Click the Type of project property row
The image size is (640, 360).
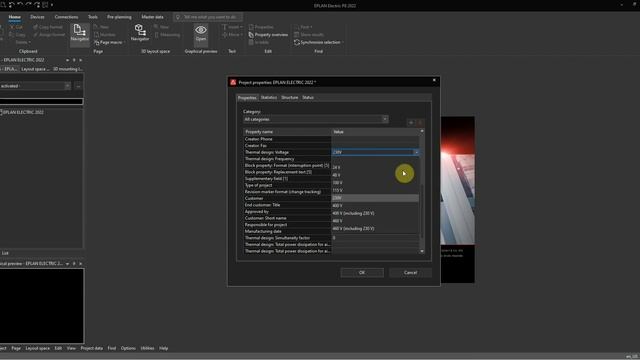pyautogui.click(x=287, y=185)
